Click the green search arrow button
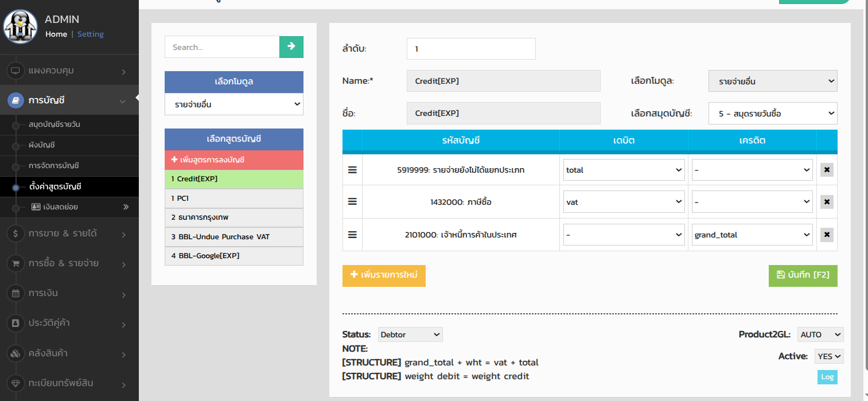868x401 pixels. coord(291,47)
